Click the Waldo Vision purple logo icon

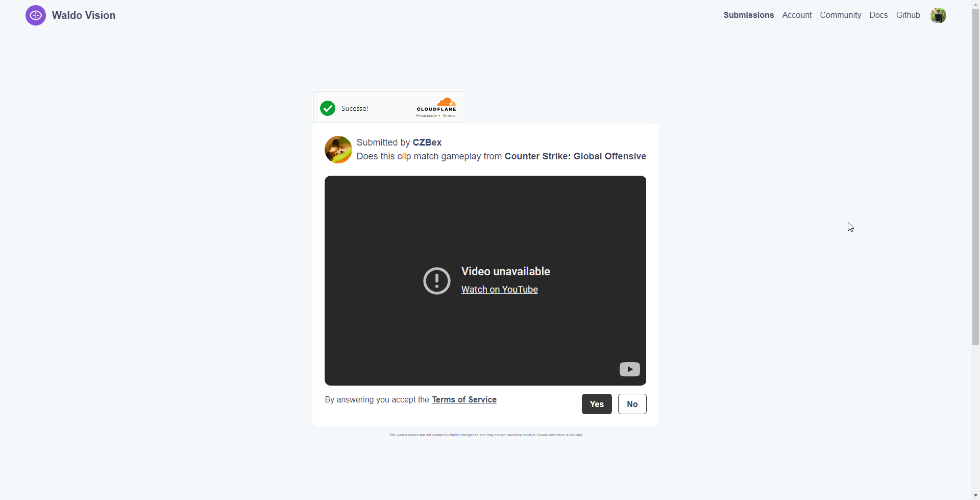pyautogui.click(x=36, y=15)
